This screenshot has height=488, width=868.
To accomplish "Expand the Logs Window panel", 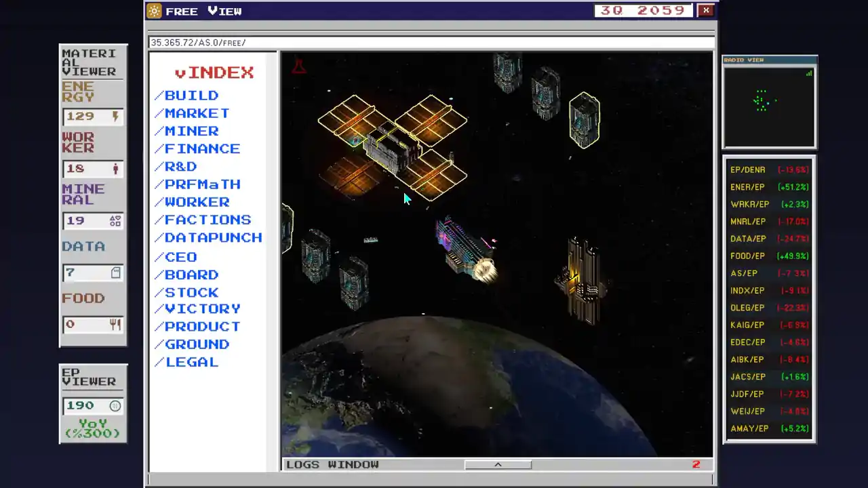I will coord(498,464).
